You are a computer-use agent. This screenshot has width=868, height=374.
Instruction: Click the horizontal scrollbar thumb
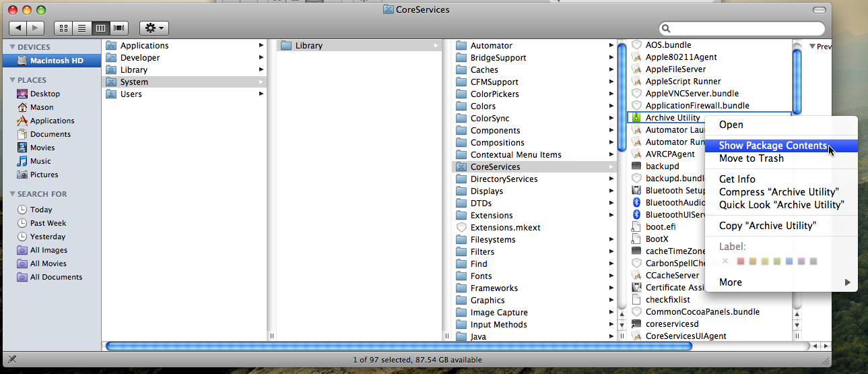tap(399, 346)
